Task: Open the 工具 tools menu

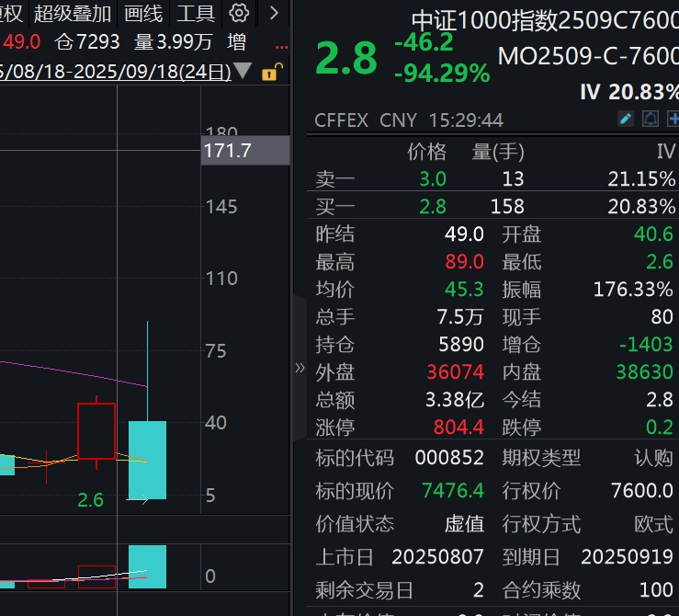Action: tap(196, 13)
